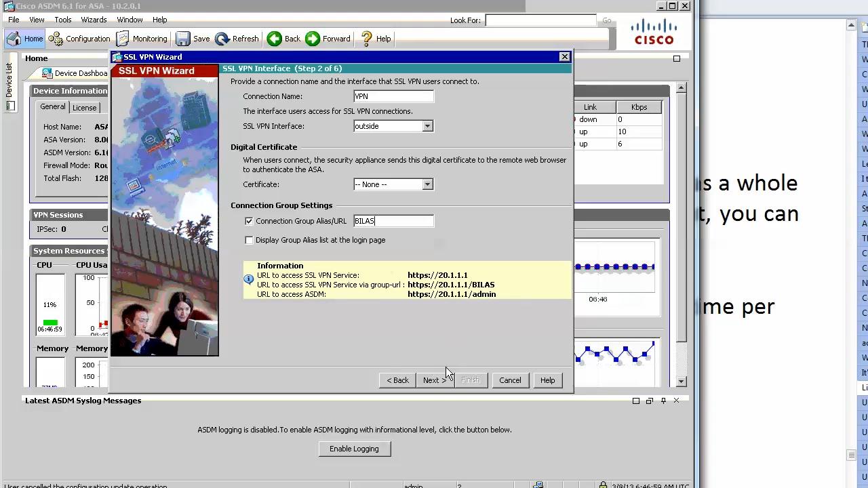The height and width of the screenshot is (488, 868).
Task: Click the Help question mark icon
Action: [367, 39]
